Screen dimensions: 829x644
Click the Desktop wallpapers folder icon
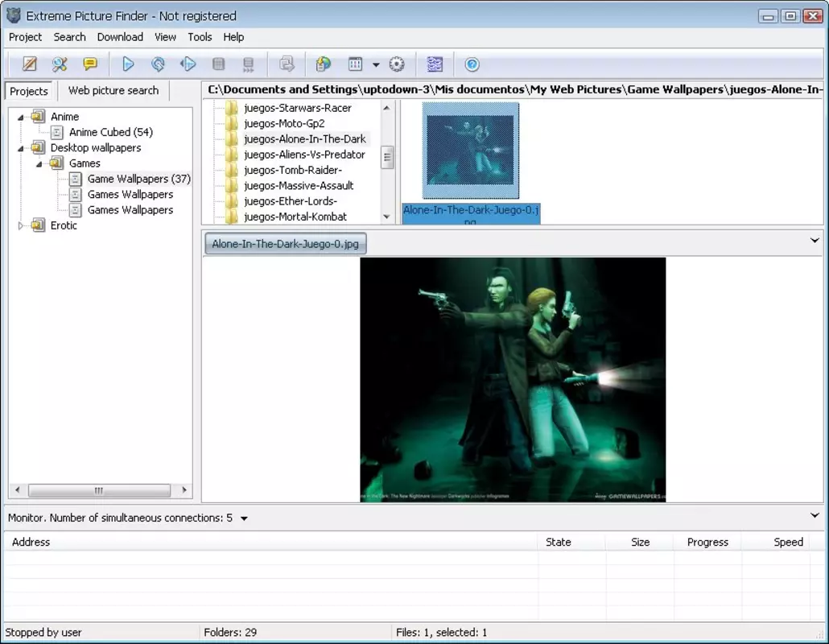click(38, 147)
